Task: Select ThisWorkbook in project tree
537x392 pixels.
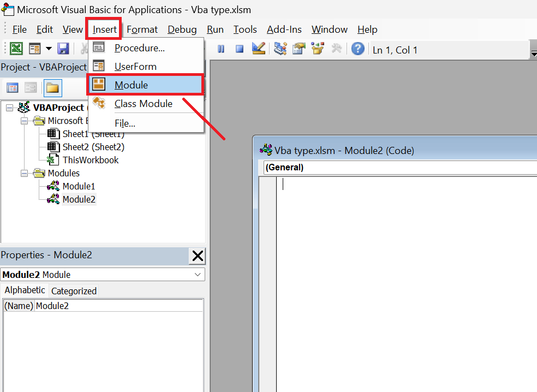Action: click(91, 160)
